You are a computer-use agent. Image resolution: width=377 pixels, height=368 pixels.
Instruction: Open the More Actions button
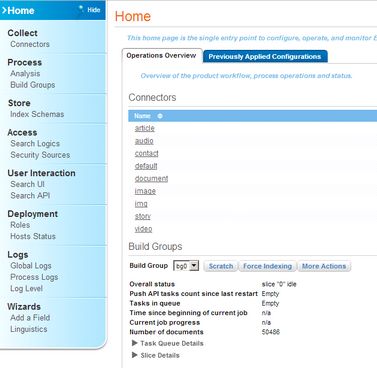pos(324,266)
